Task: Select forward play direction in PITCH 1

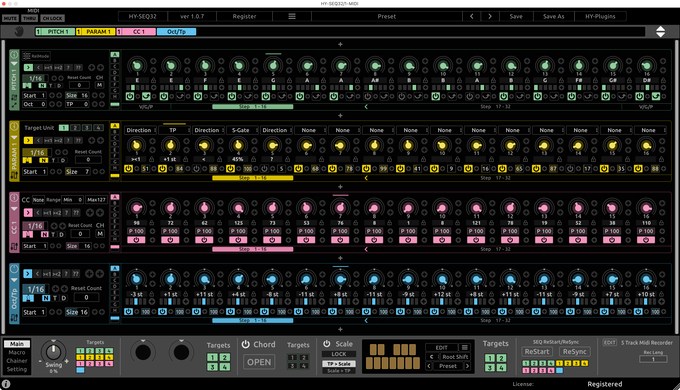Action: pos(28,67)
